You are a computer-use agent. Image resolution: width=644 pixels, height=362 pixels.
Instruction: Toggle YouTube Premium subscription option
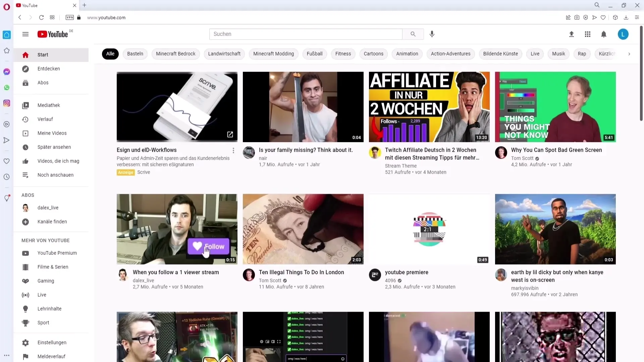coord(57,253)
